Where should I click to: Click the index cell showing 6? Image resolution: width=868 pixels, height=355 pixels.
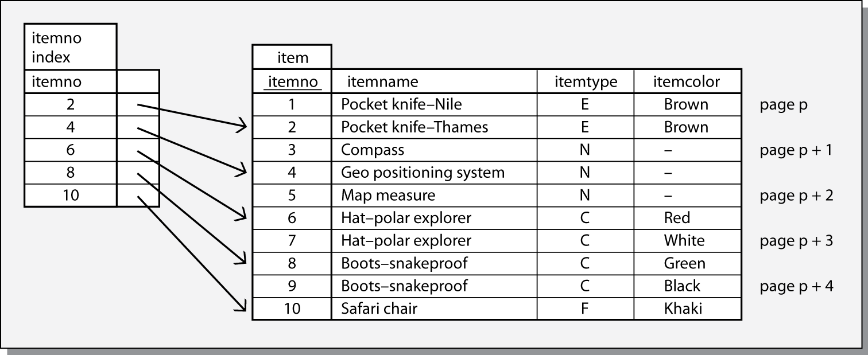(70, 150)
